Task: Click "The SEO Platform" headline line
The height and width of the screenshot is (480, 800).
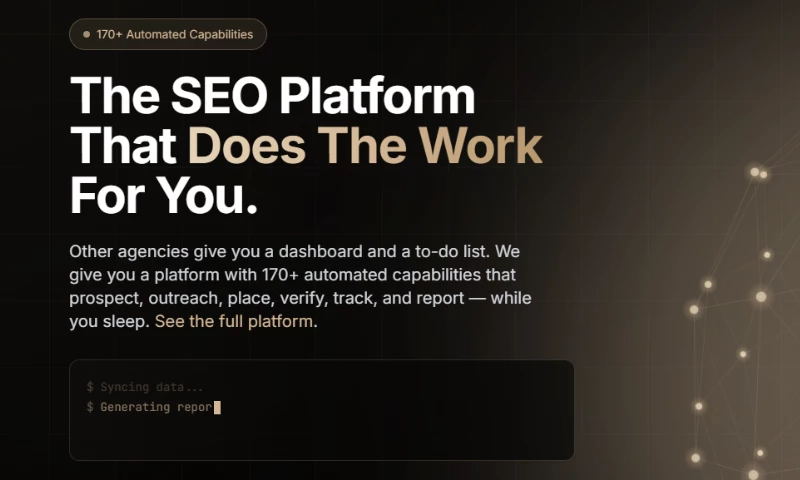Action: click(x=273, y=96)
